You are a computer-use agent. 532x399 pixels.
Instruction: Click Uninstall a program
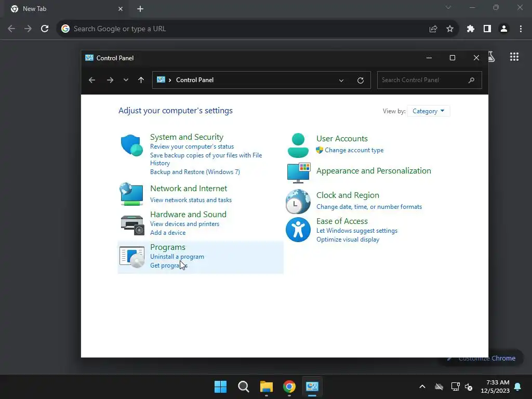[177, 257]
